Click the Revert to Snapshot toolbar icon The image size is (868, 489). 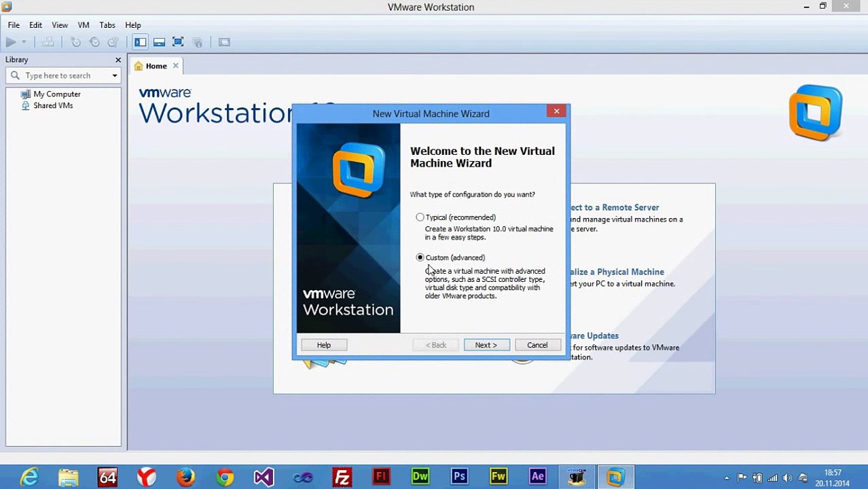94,42
